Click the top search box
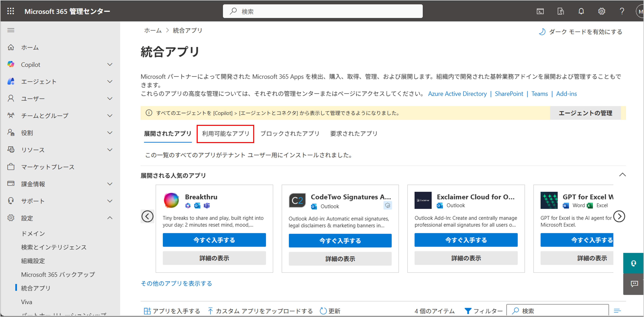644x317 pixels. 322,12
